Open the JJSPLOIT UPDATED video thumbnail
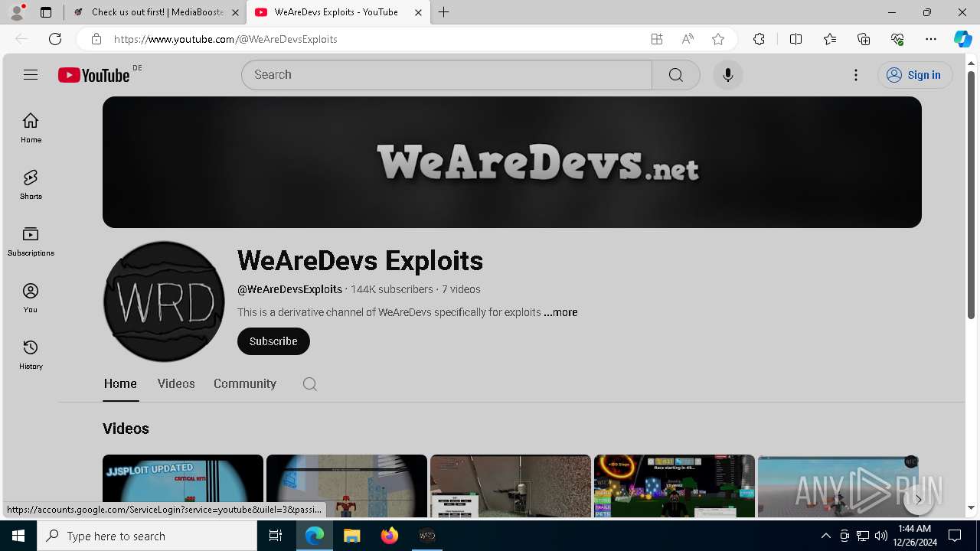The height and width of the screenshot is (551, 980). tap(183, 486)
